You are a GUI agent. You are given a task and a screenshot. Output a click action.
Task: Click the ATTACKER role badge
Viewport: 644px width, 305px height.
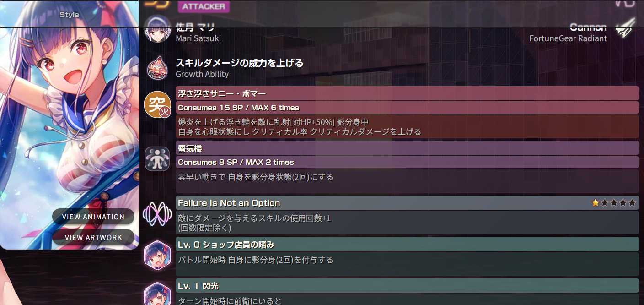click(204, 6)
